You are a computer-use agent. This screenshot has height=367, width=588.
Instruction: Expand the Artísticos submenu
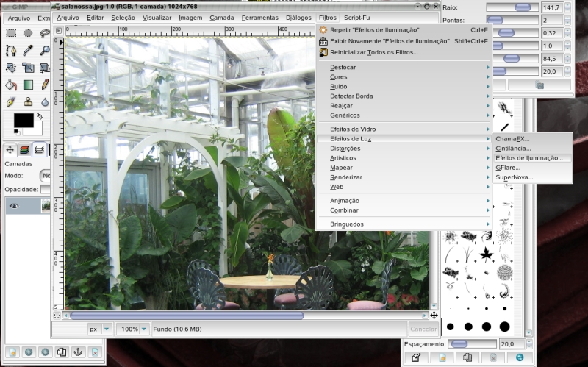click(x=404, y=158)
